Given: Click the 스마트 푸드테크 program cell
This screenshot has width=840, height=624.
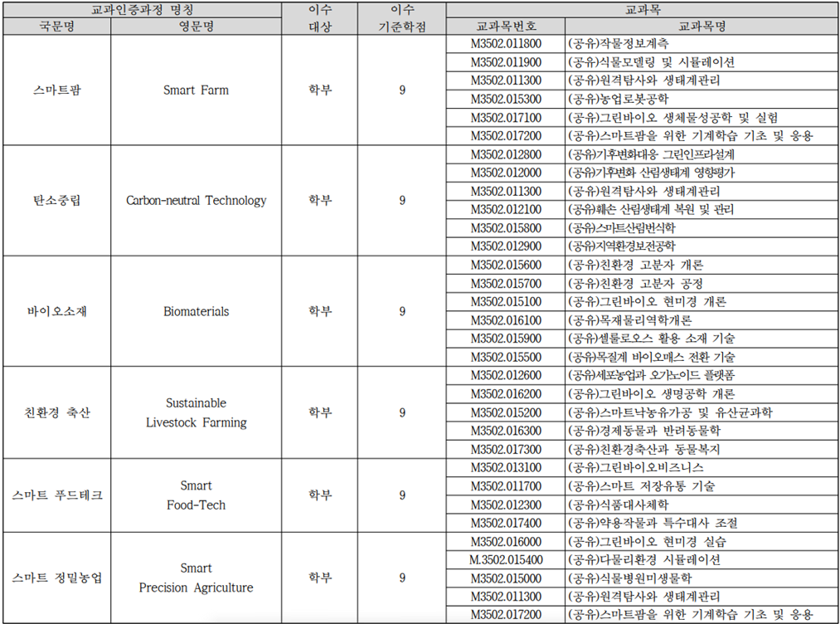Looking at the screenshot, I should pyautogui.click(x=56, y=495).
